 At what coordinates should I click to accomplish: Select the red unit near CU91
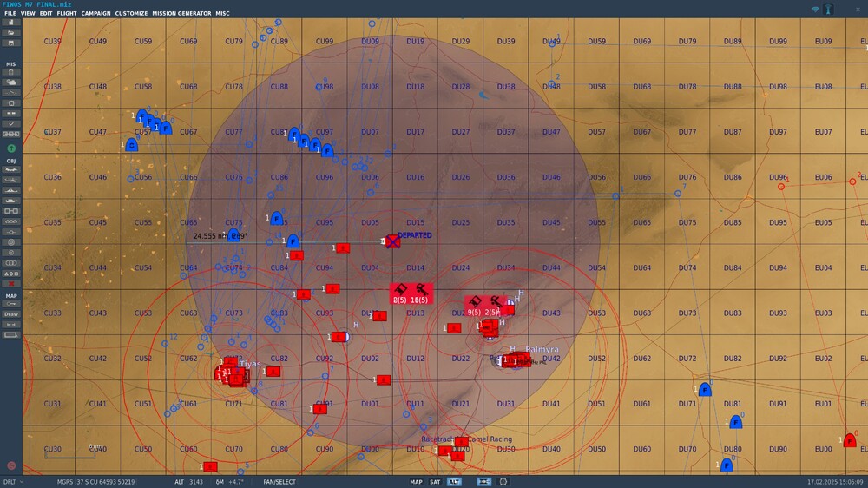[x=319, y=409]
